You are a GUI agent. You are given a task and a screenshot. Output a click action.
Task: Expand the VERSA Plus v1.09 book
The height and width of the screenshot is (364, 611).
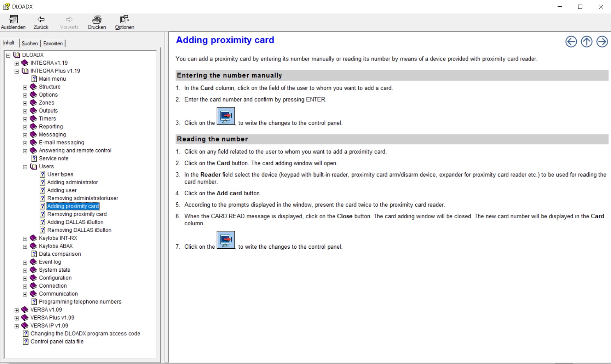pyautogui.click(x=17, y=318)
